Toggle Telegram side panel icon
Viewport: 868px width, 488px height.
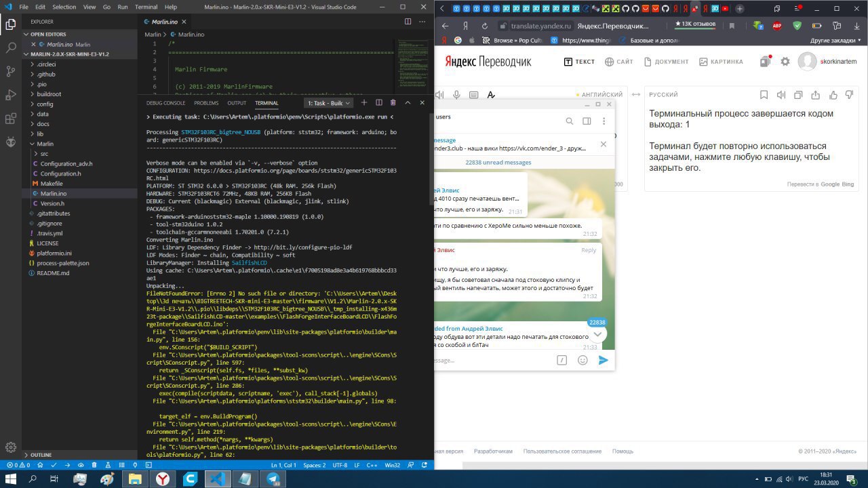click(x=587, y=121)
